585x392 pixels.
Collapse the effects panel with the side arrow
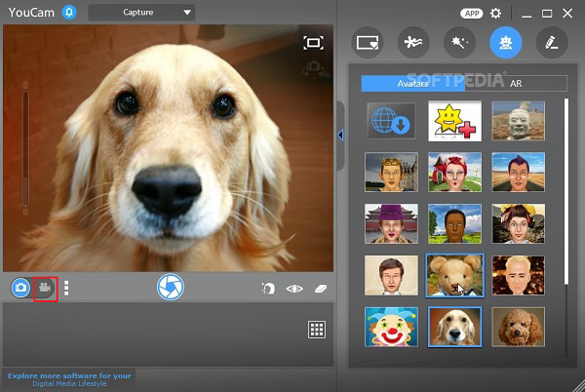click(x=340, y=135)
